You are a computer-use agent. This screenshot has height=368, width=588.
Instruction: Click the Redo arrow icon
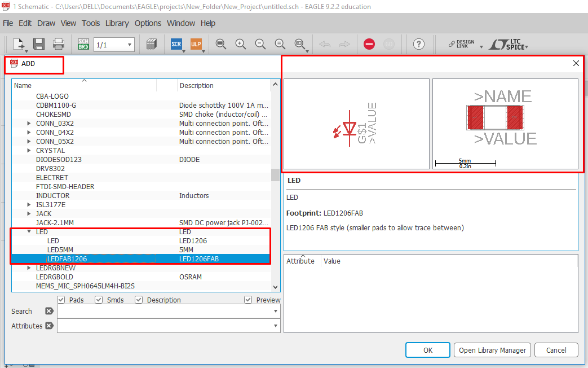pyautogui.click(x=344, y=45)
